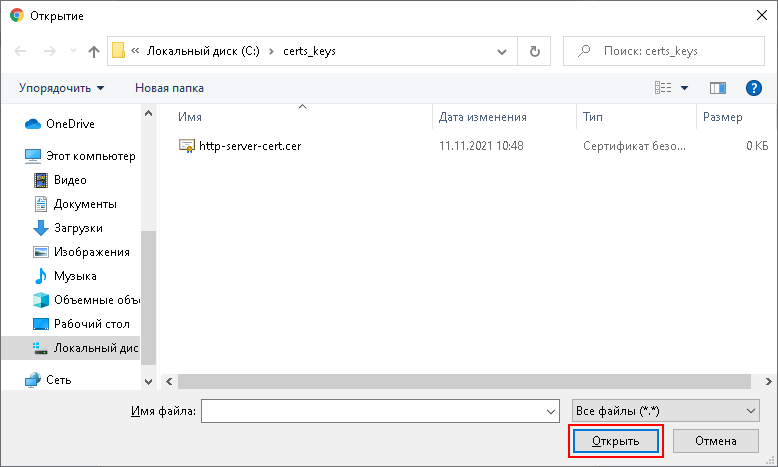
Task: Click Новая папка button
Action: coord(169,88)
